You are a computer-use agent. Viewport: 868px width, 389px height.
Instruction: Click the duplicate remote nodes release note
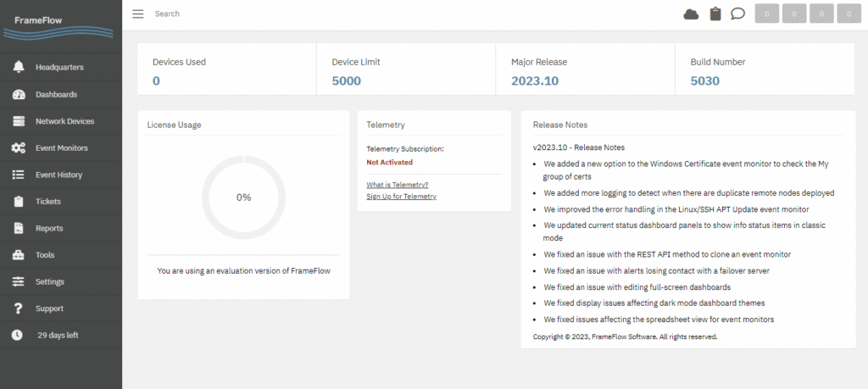point(688,193)
